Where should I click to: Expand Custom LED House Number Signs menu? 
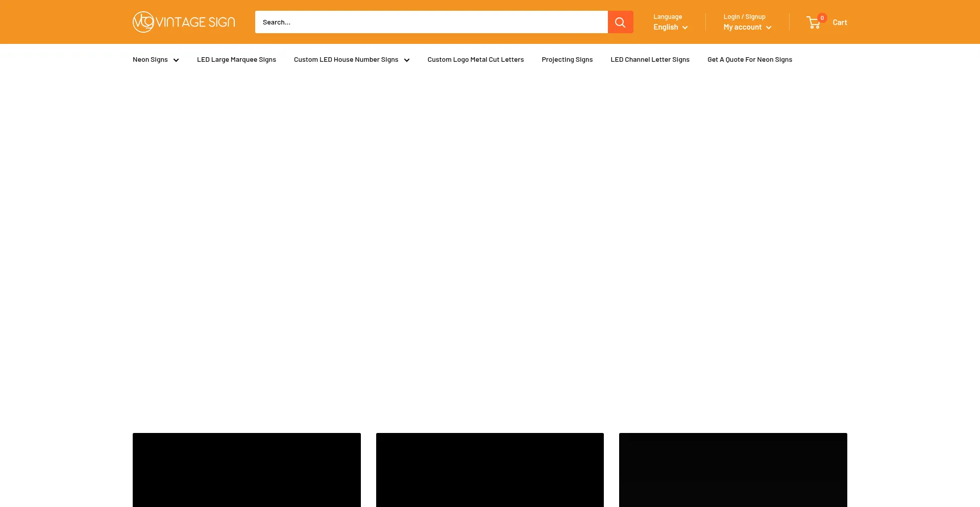coord(352,60)
